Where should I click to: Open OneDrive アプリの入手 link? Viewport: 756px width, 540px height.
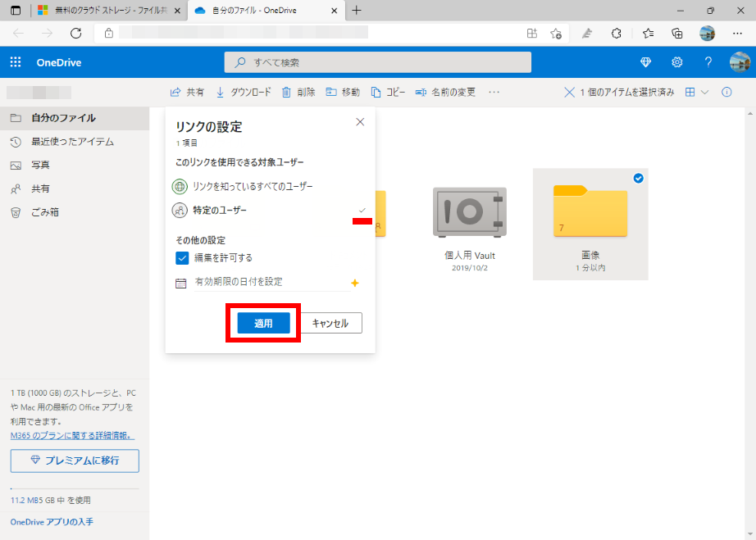pos(52,522)
